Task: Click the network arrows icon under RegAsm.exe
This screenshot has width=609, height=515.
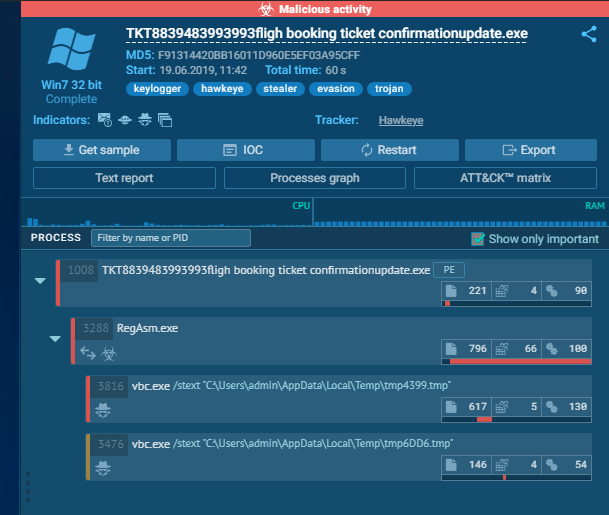Action: click(x=88, y=353)
